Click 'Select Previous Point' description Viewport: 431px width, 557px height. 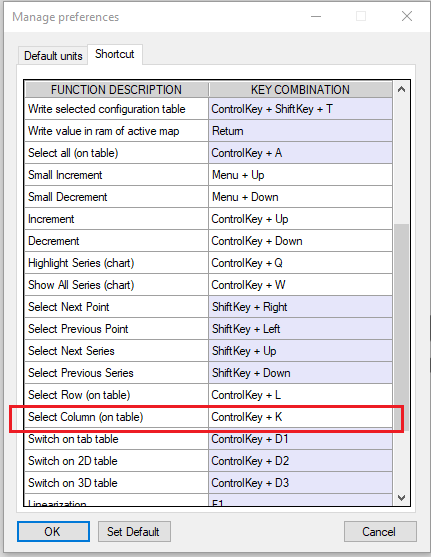[117, 329]
